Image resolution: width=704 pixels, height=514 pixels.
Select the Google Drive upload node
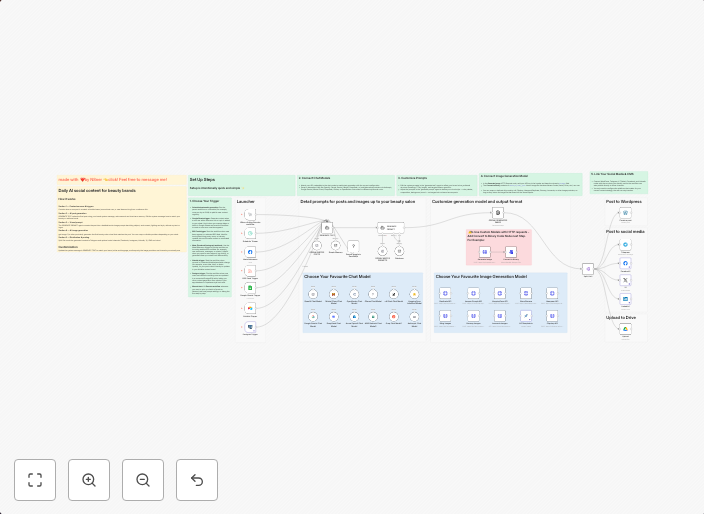pos(626,329)
